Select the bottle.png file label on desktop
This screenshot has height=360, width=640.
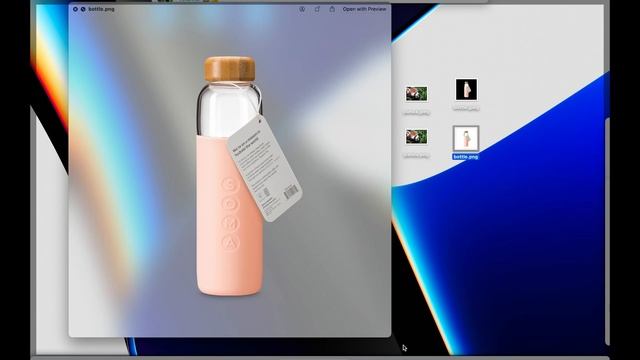click(465, 157)
